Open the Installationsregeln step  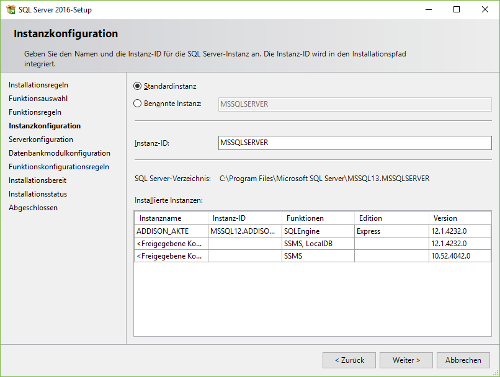click(38, 85)
